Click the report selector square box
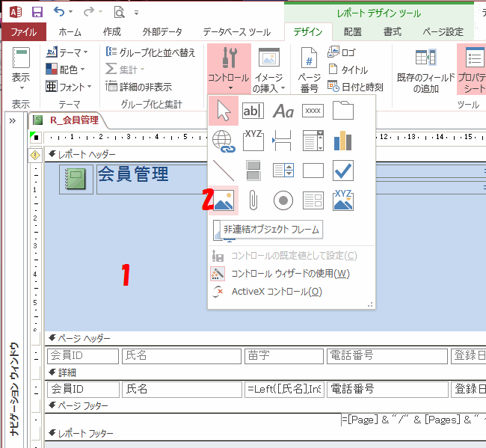 point(36,137)
